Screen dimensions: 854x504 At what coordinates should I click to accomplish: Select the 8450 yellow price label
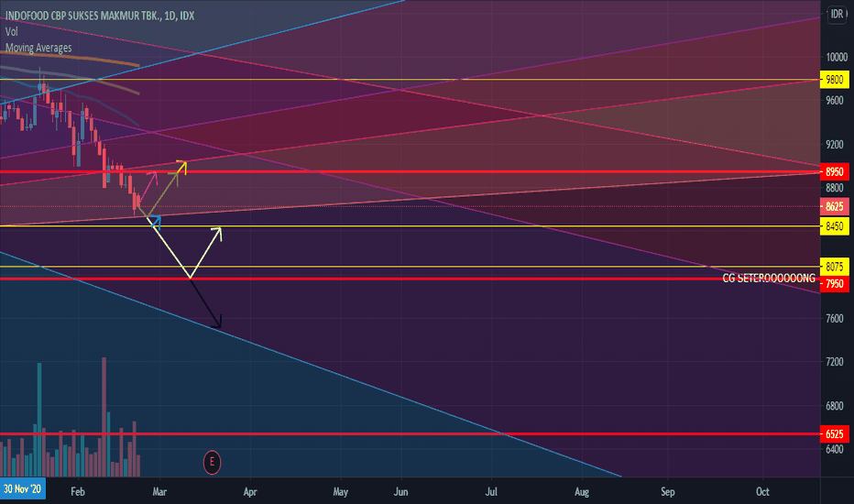coord(835,226)
